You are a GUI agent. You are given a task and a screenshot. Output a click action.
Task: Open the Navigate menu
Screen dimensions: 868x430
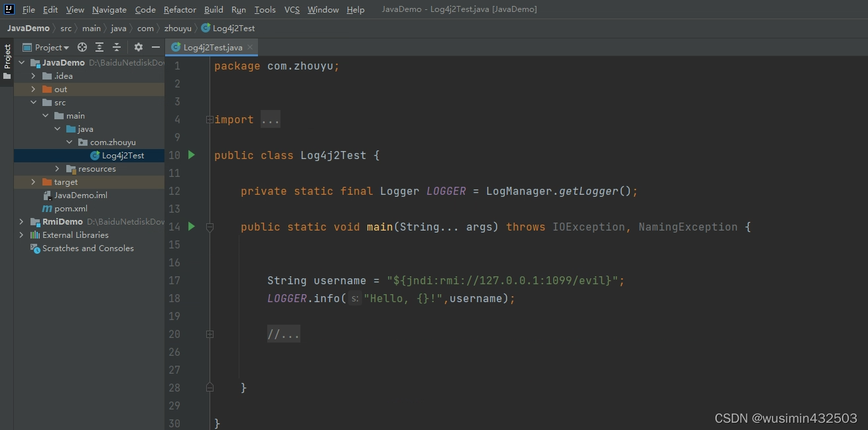click(109, 10)
